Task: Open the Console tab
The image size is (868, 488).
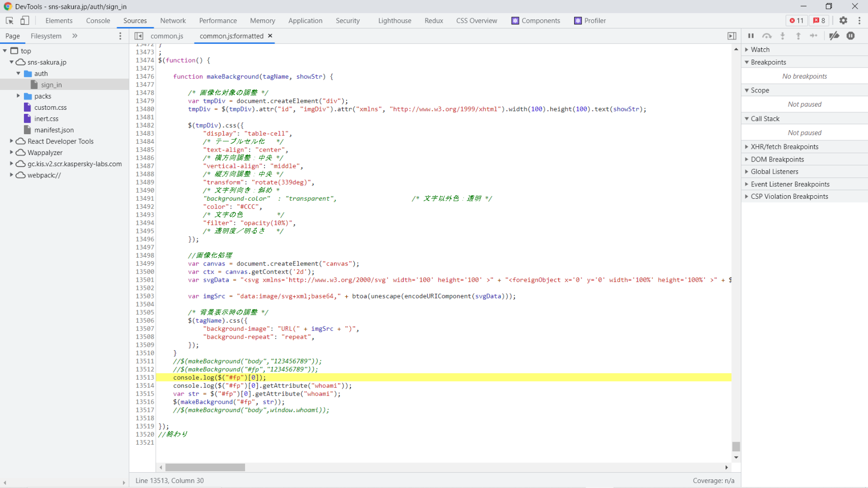Action: [98, 21]
